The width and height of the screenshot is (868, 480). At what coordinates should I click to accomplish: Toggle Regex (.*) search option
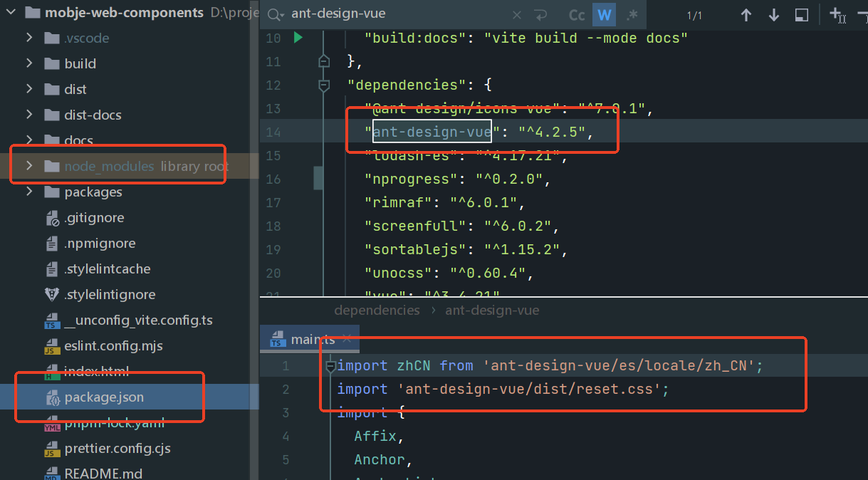(x=632, y=15)
